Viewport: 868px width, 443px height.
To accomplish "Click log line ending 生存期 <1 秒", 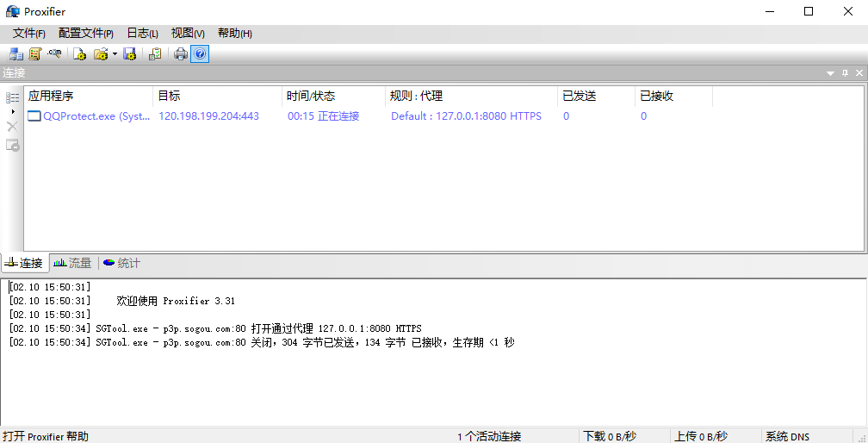I will (x=262, y=343).
